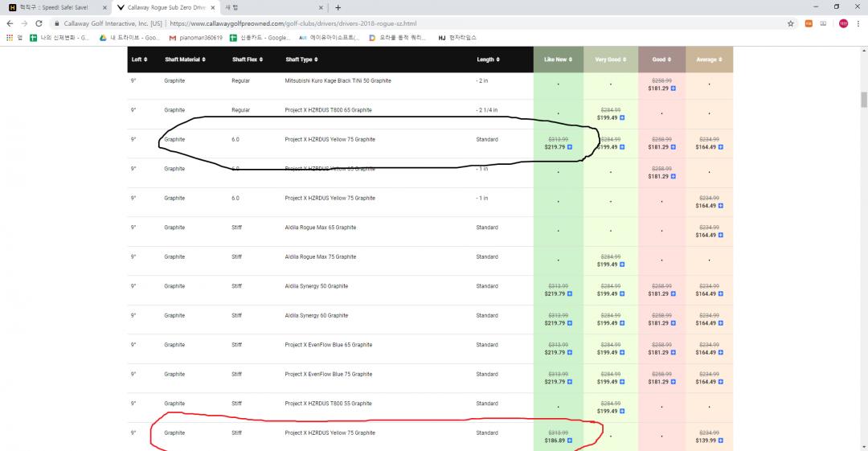The image size is (868, 451).
Task: Click plus next to the $219.79 HZRDUS Yellow 75 price
Action: coord(570,147)
